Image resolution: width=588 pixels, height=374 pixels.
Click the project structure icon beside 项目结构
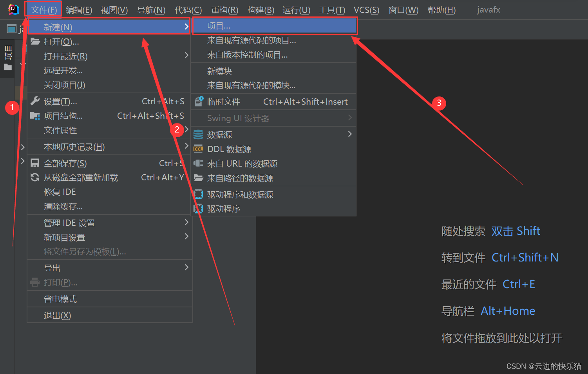tap(35, 116)
